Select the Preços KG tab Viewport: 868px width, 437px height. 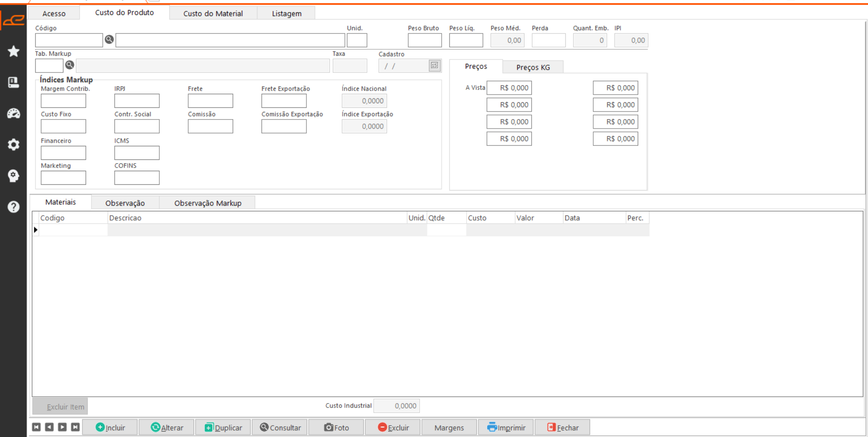tap(533, 67)
